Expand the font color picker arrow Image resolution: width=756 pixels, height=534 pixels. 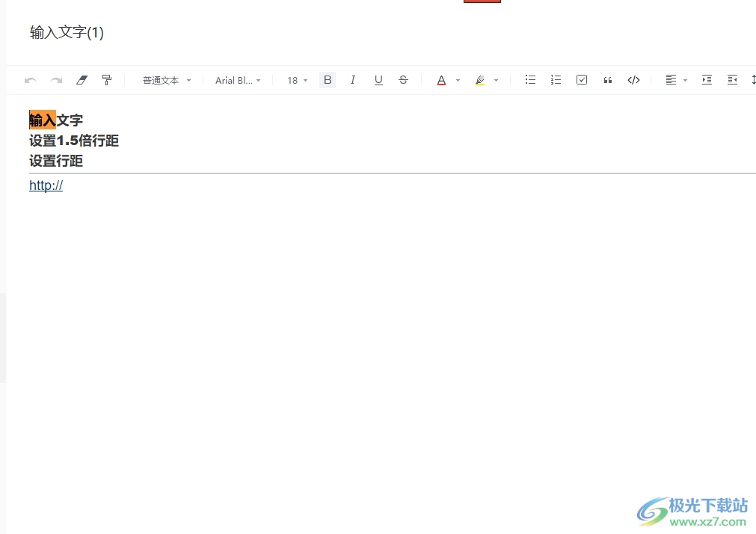(x=458, y=81)
